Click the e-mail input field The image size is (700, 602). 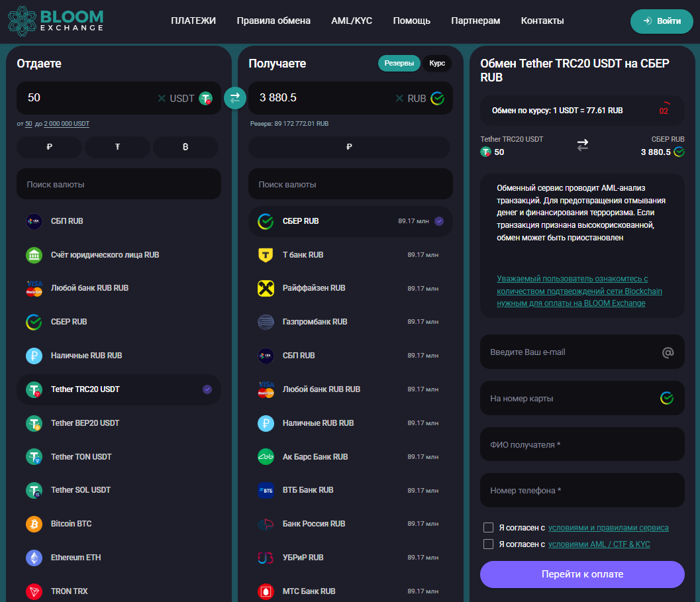coord(582,352)
